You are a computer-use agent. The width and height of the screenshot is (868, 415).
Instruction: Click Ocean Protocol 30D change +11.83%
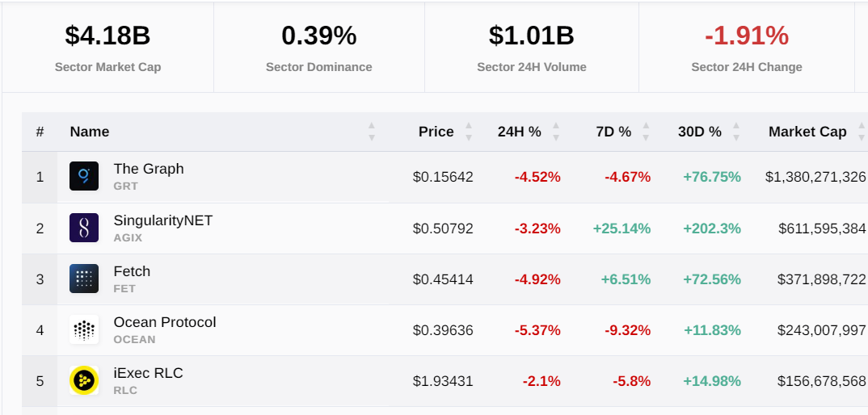coord(712,330)
